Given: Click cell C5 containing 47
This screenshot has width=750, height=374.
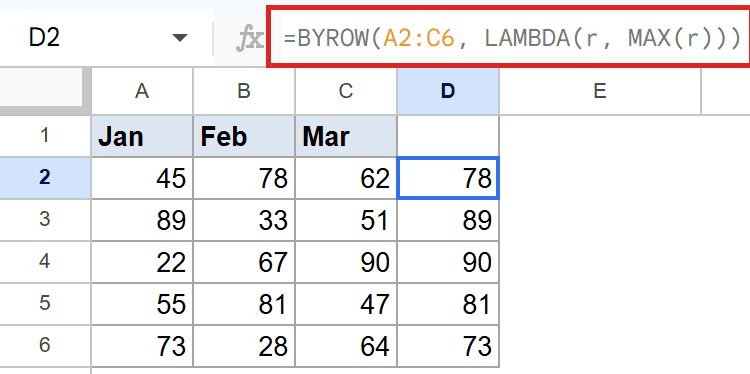Looking at the screenshot, I should 346,304.
